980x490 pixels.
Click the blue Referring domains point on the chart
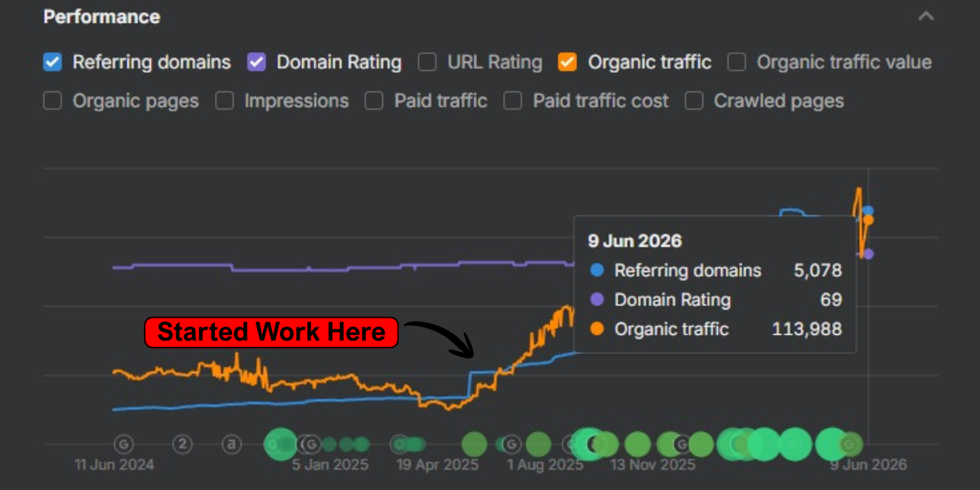[868, 211]
